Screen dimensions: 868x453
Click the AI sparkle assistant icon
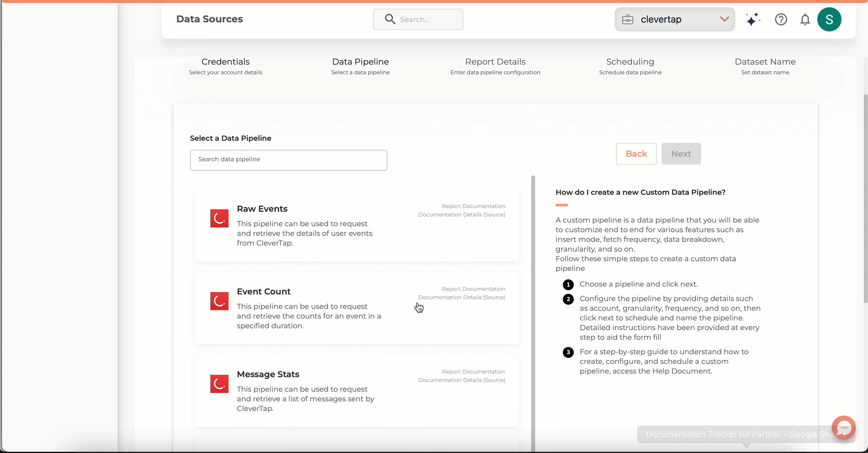tap(753, 20)
